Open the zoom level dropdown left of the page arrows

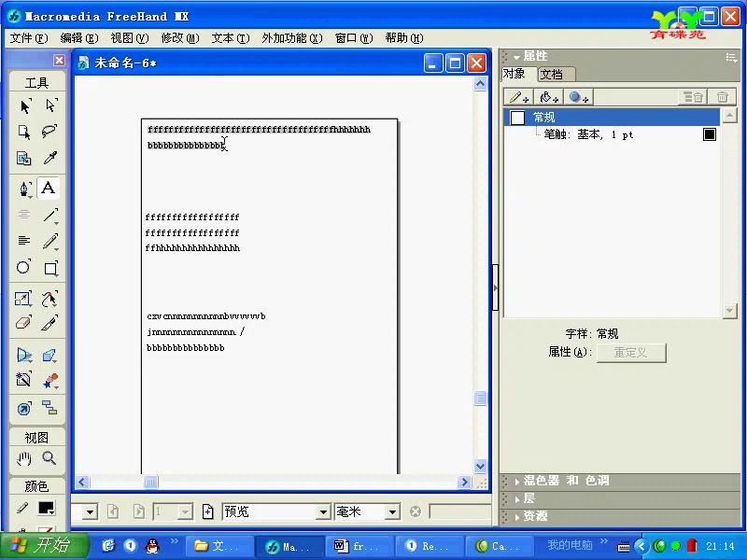pyautogui.click(x=90, y=511)
